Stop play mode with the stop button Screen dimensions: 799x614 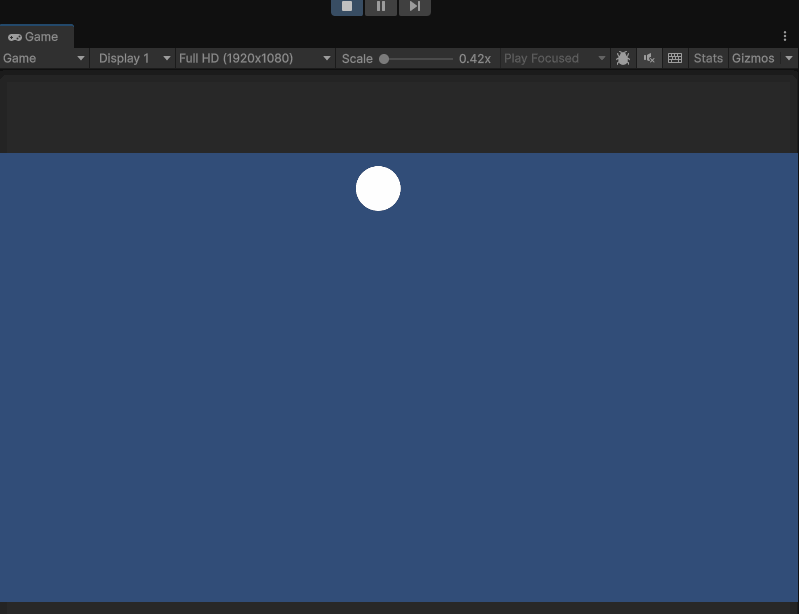coord(347,7)
